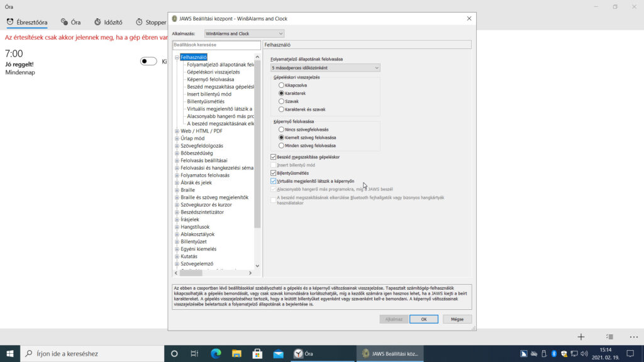
Task: Switch to the Stopper tab
Action: tap(151, 22)
